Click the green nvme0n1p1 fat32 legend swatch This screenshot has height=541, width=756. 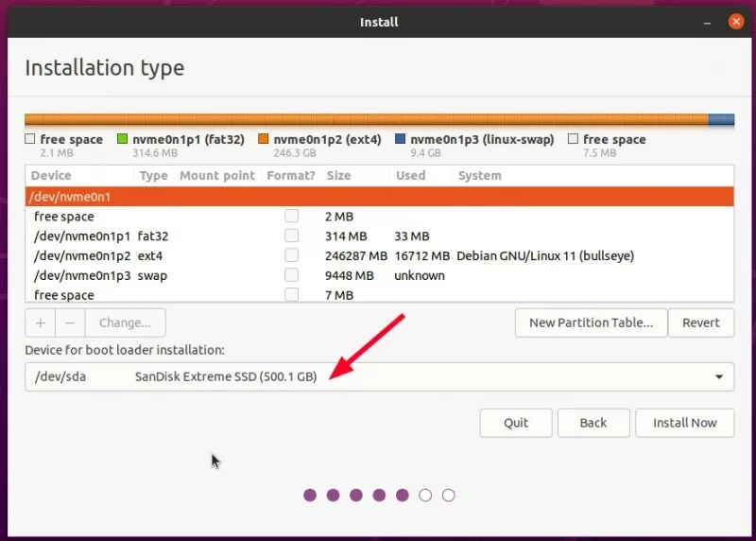(x=122, y=139)
